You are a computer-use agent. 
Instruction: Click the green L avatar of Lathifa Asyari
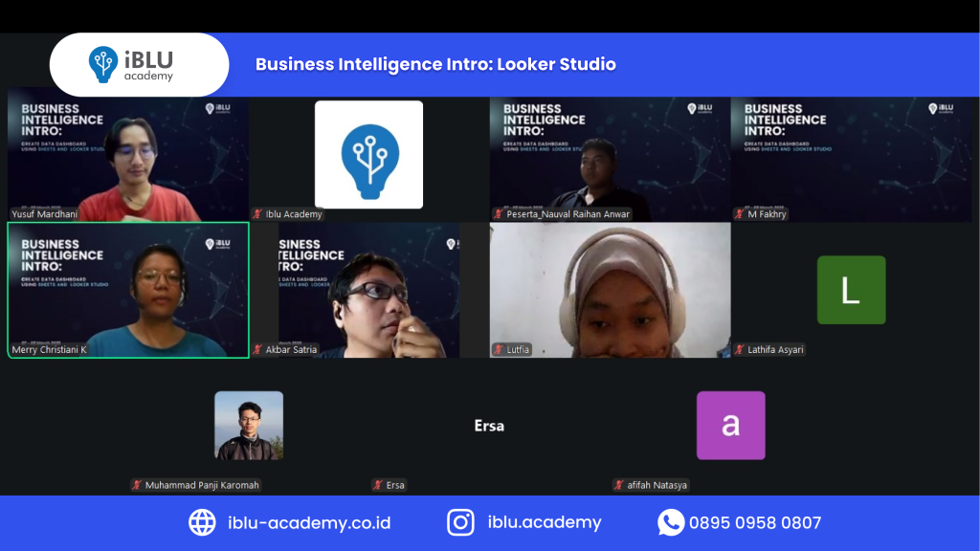click(x=851, y=290)
